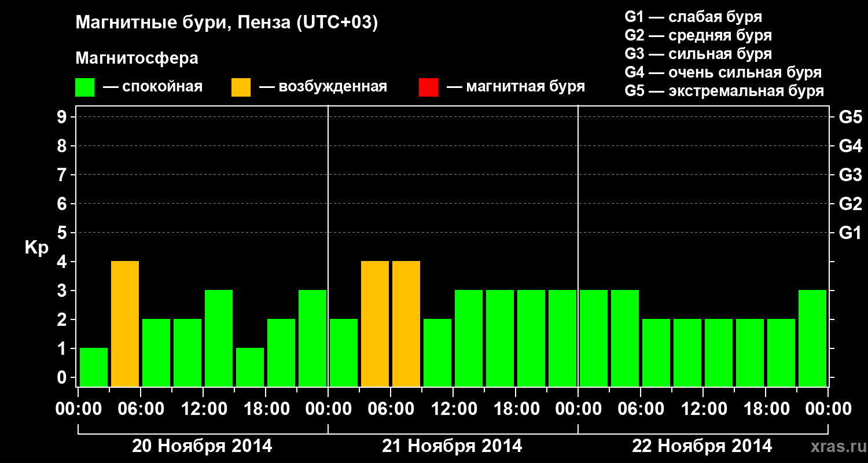Click the Kp axis value 5
The height and width of the screenshot is (463, 868).
(63, 233)
